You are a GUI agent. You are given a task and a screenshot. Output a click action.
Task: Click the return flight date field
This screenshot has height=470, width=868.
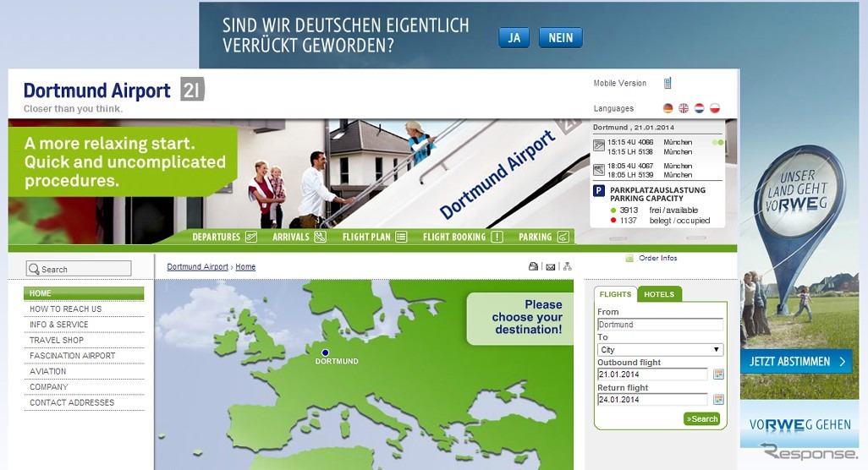pyautogui.click(x=652, y=399)
